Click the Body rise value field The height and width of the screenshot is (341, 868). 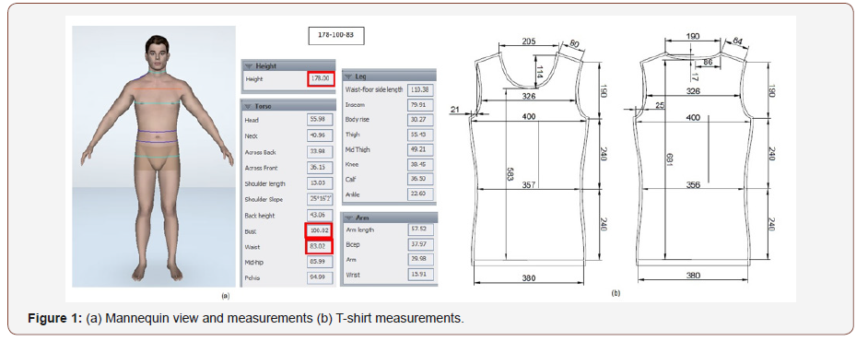[421, 120]
